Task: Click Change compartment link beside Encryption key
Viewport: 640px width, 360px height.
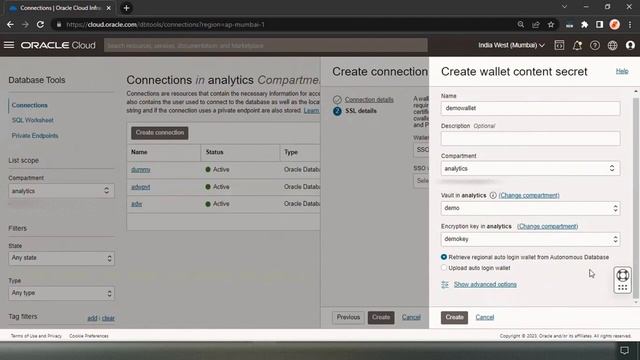Action: point(547,226)
